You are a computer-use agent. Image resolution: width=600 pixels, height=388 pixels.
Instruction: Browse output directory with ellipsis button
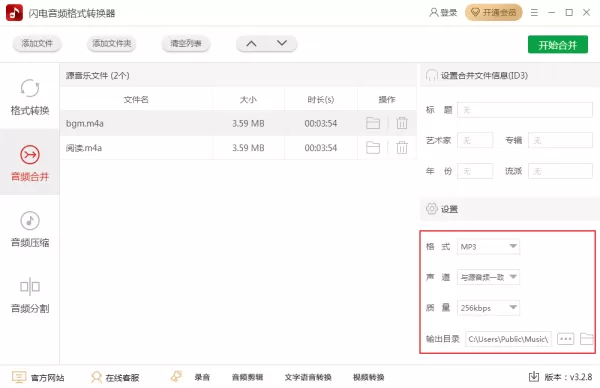tap(565, 339)
